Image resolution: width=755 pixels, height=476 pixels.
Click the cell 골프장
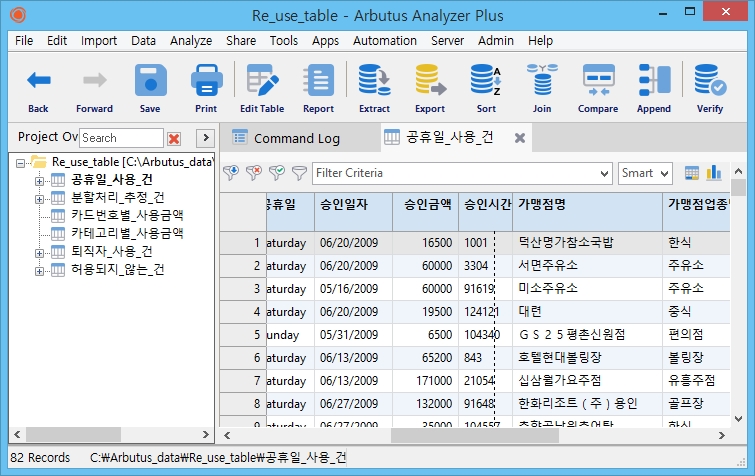[696, 403]
